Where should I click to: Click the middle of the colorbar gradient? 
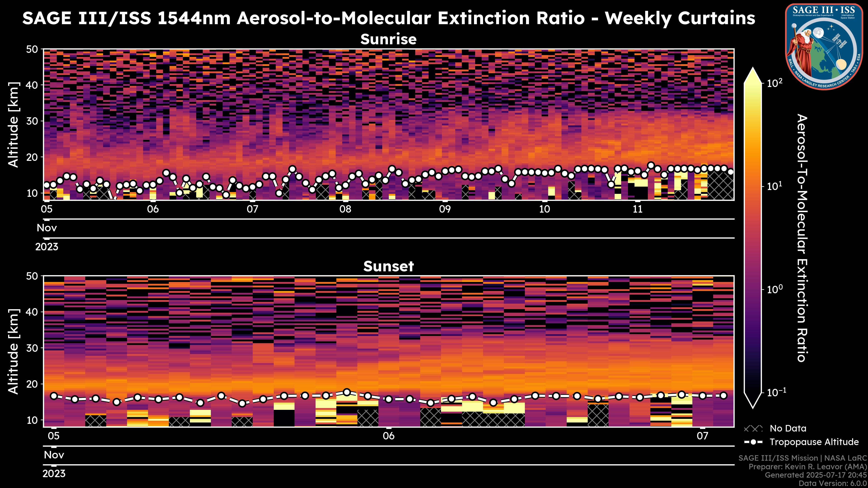[753, 237]
